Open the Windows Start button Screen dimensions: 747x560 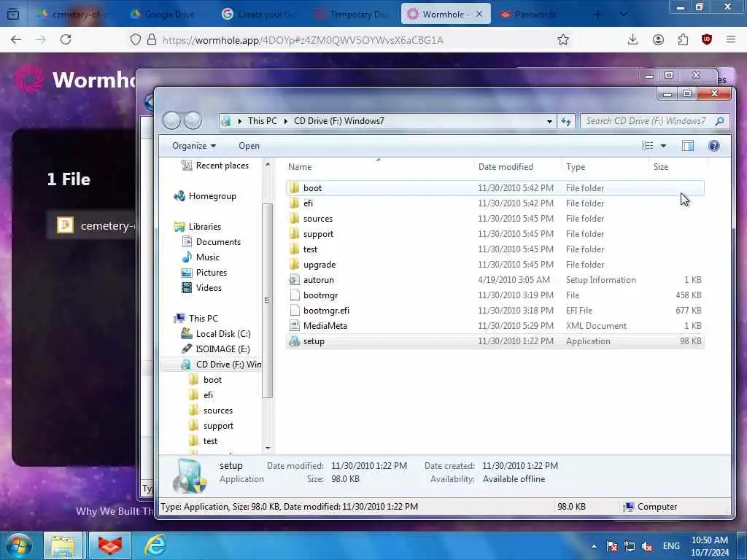18,545
